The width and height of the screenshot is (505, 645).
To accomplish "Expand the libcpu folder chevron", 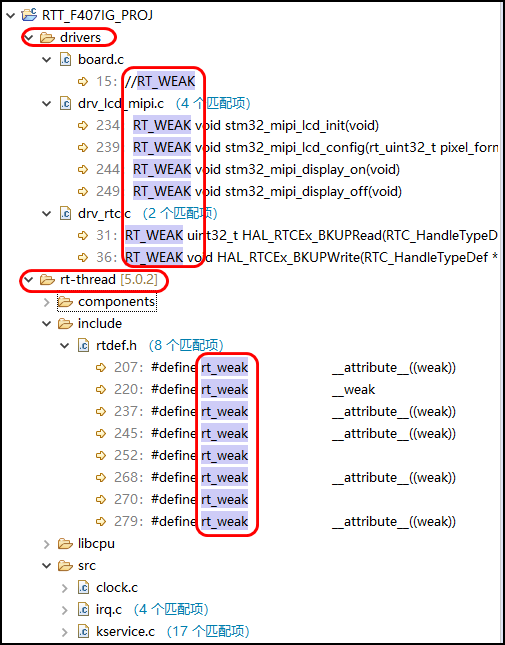I will 46,544.
